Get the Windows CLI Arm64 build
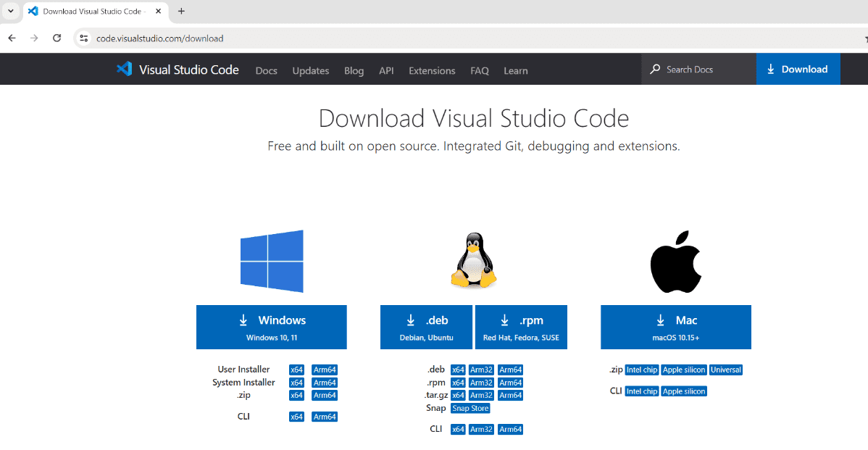 click(325, 417)
